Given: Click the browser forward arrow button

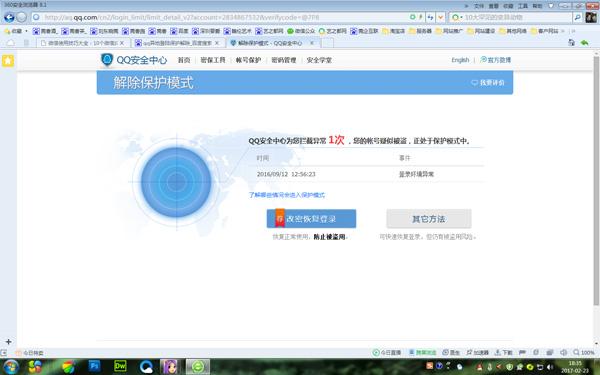Looking at the screenshot, I should pyautogui.click(x=22, y=17).
